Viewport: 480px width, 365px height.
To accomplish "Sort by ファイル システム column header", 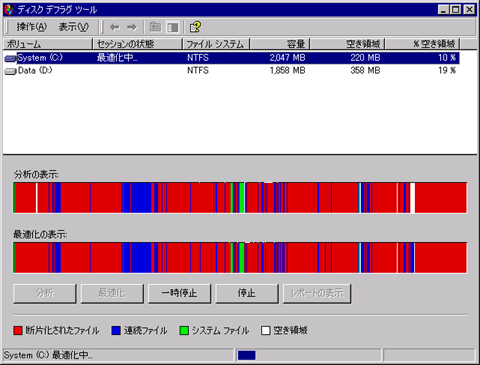I will pos(216,44).
